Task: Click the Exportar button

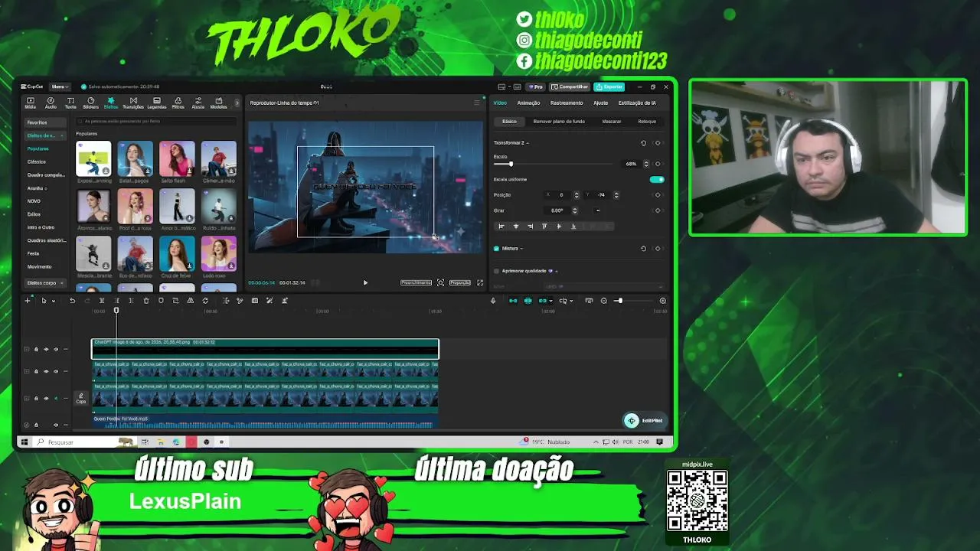Action: 610,86
